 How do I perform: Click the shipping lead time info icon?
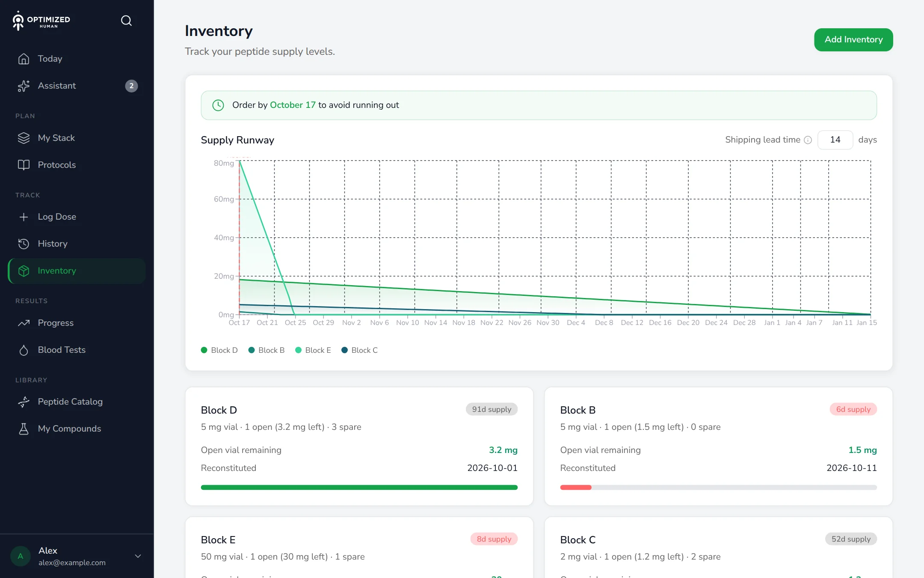click(x=808, y=140)
